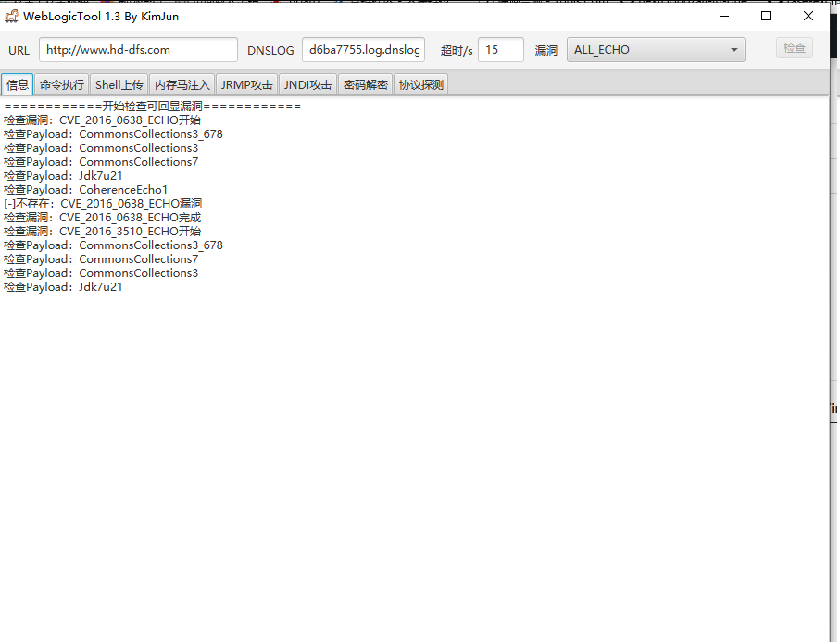Focus the URL input field
840x642 pixels.
pos(138,50)
